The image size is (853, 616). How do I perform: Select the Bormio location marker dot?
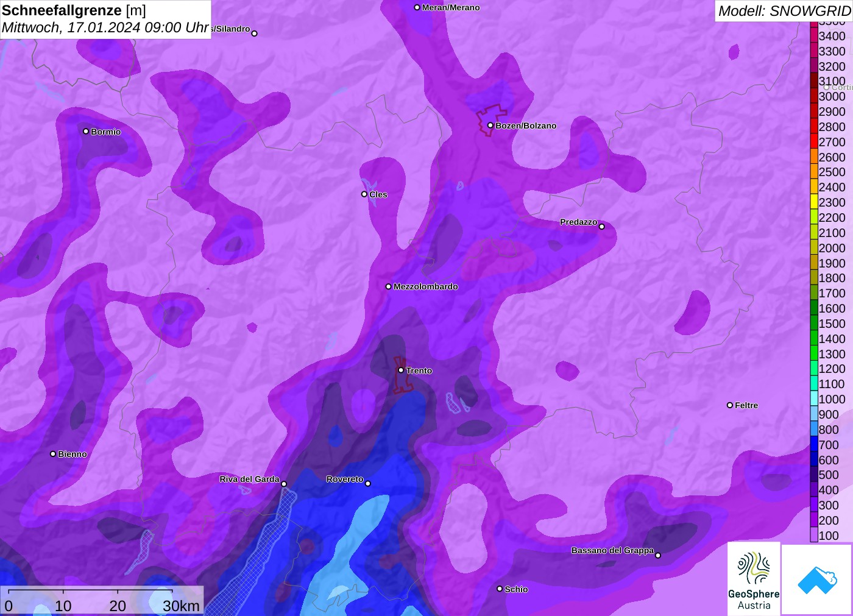[86, 131]
